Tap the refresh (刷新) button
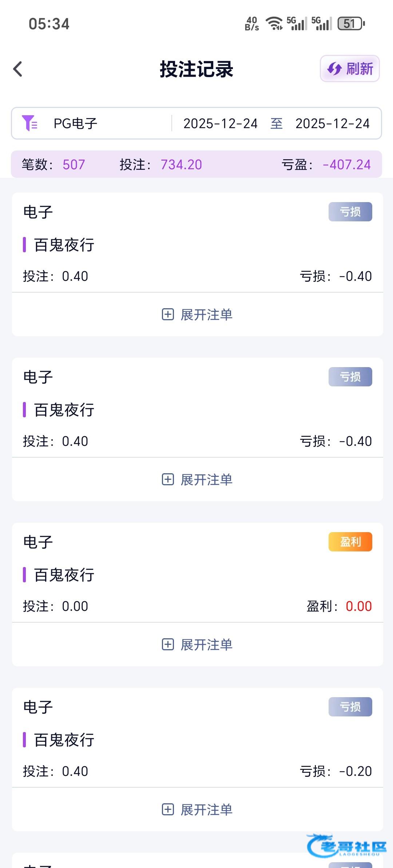The width and height of the screenshot is (393, 868). [350, 69]
